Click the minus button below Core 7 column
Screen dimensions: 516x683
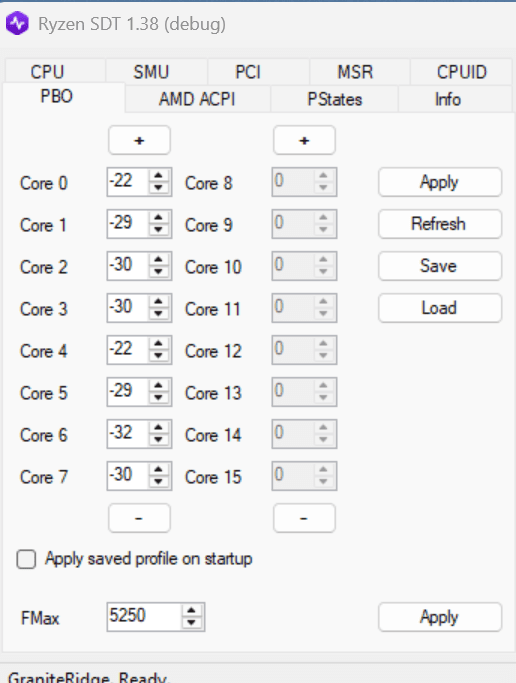point(139,518)
